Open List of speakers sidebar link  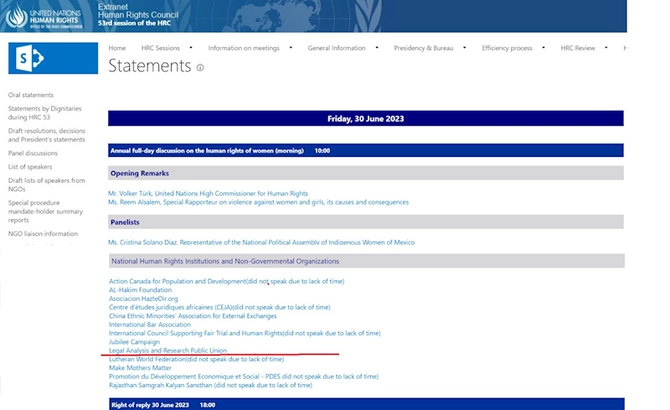point(30,167)
